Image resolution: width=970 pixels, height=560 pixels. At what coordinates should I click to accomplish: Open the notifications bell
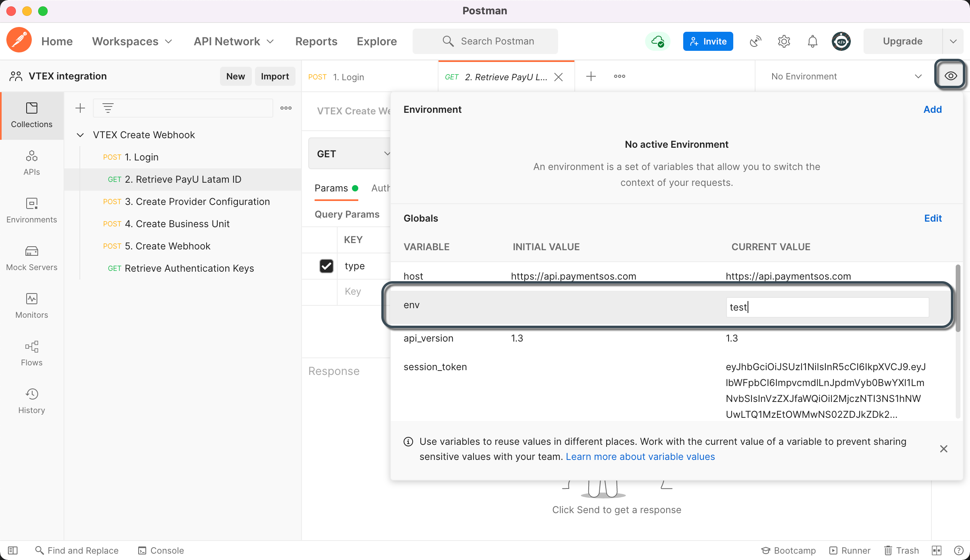812,41
